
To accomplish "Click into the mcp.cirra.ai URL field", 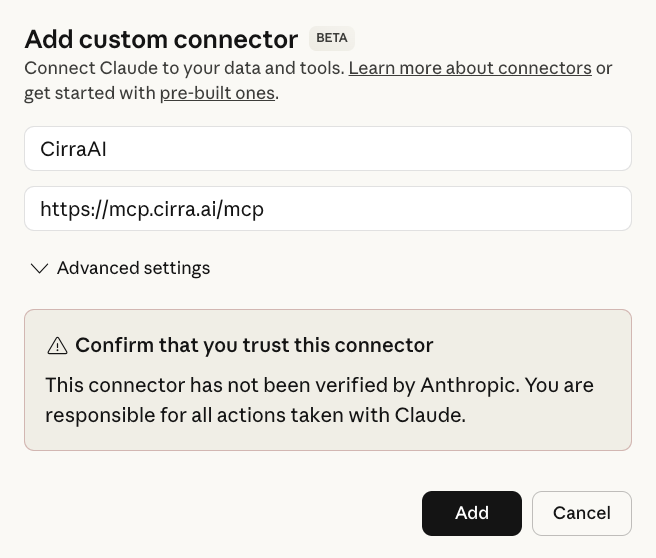I will pos(328,209).
